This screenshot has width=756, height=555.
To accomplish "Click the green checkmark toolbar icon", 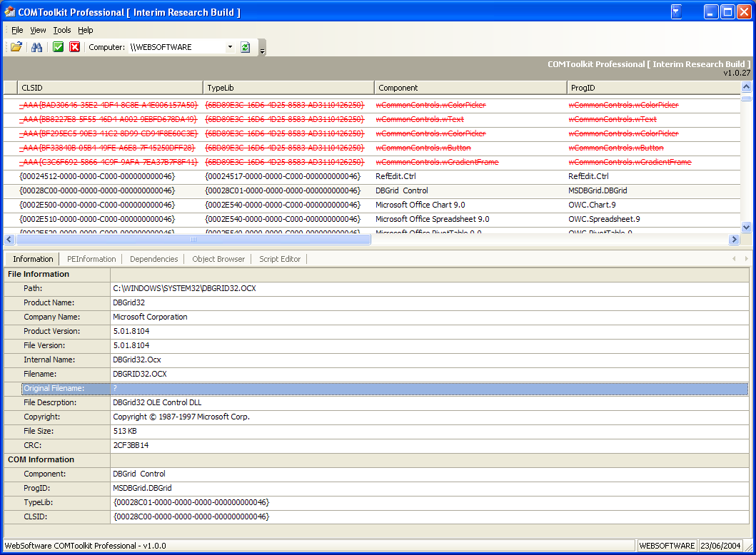I will [x=58, y=47].
